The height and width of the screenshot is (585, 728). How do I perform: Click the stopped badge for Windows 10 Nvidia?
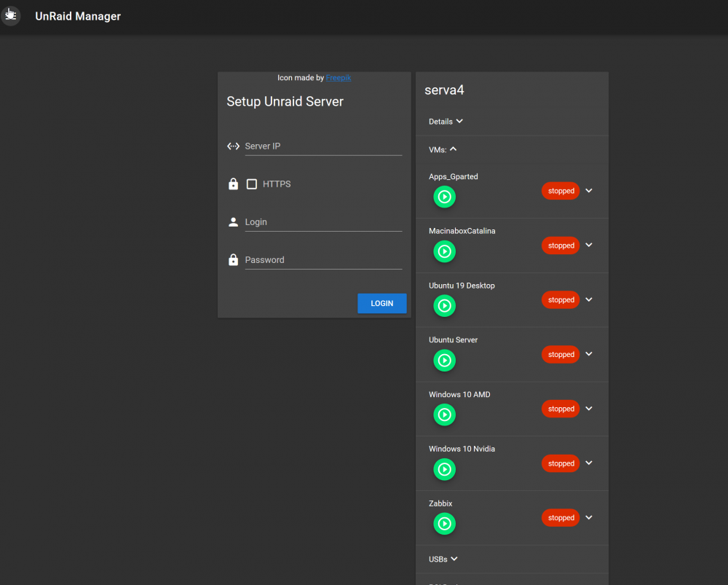click(561, 463)
